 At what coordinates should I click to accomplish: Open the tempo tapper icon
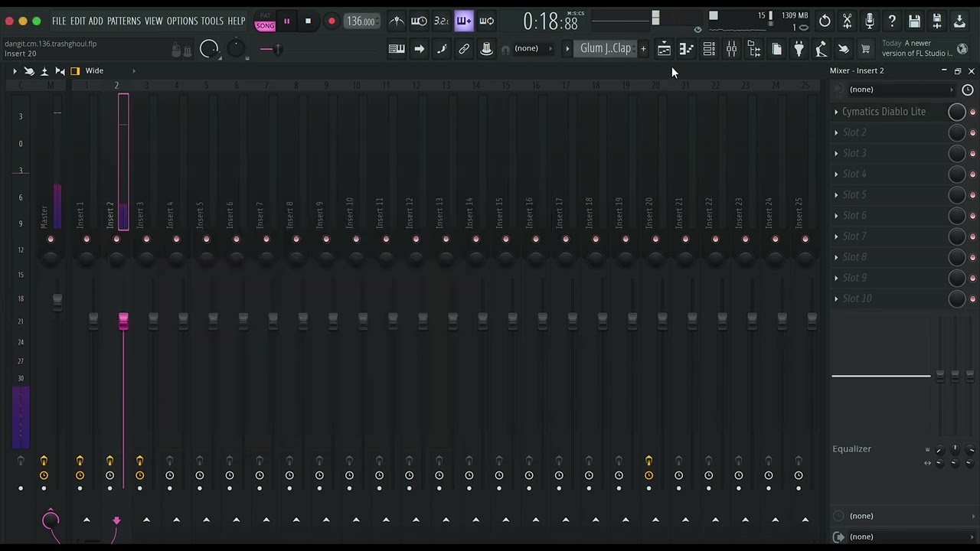click(821, 49)
